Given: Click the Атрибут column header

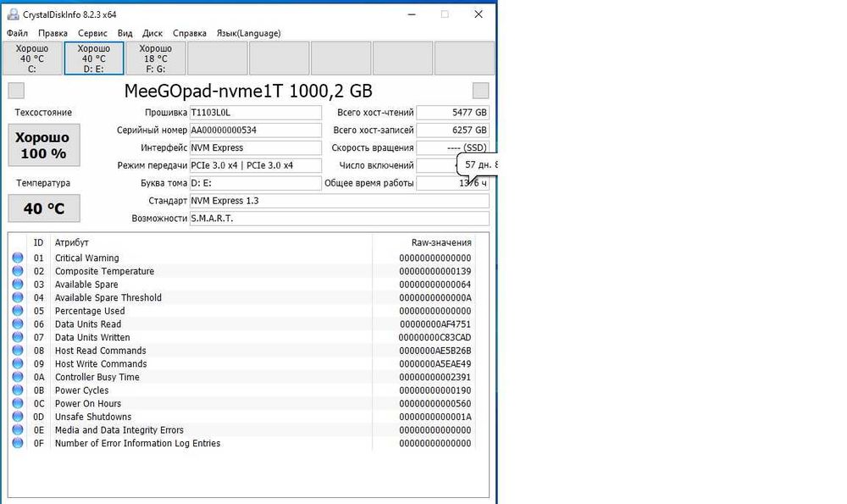Looking at the screenshot, I should click(x=72, y=242).
